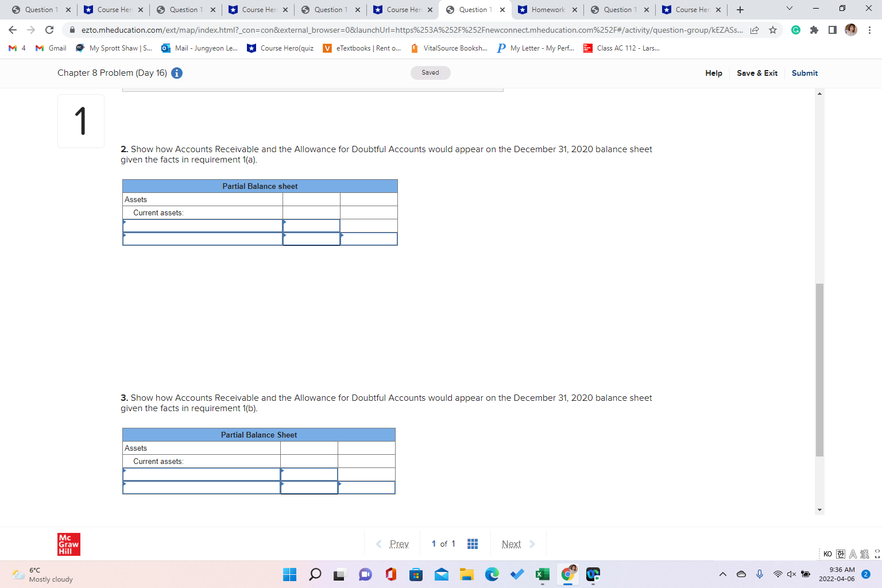This screenshot has width=882, height=588.
Task: Go to the next question with Next
Action: click(518, 544)
